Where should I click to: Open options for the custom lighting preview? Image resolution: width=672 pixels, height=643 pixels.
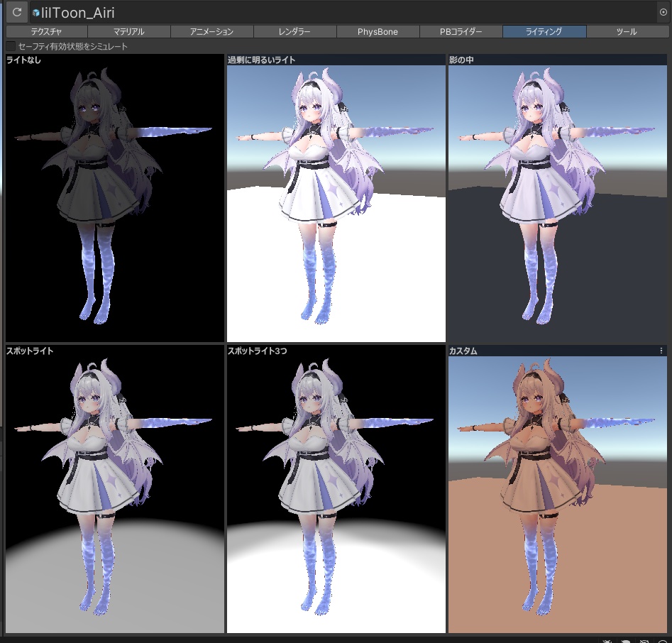661,350
